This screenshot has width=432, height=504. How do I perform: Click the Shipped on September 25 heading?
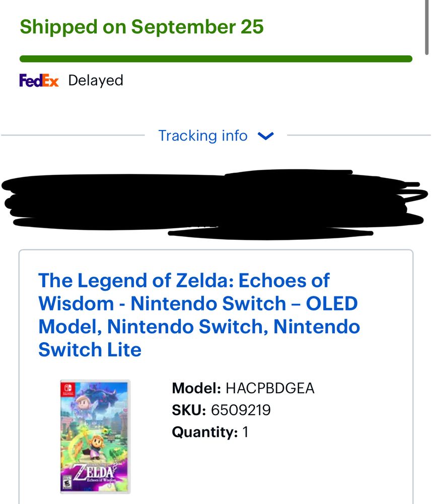pos(142,26)
